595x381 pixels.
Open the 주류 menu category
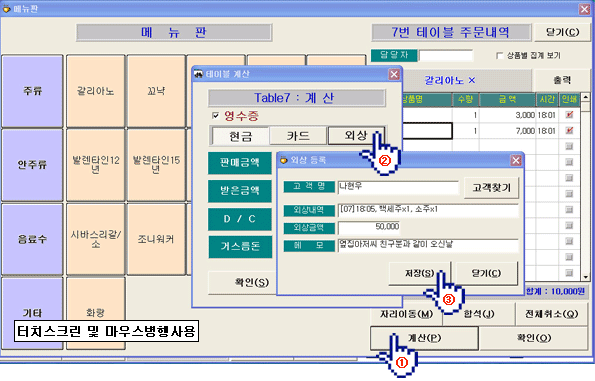(32, 91)
